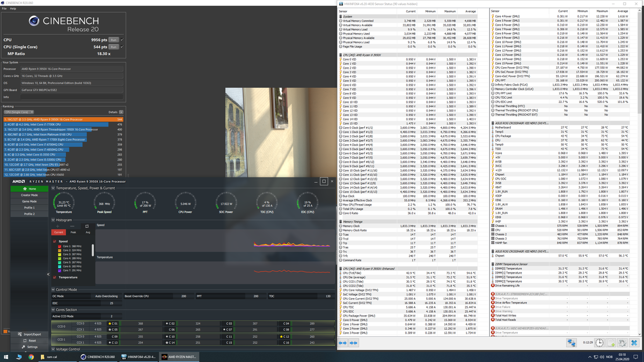
Task: Select Current histogram mode
Action: pos(58,232)
